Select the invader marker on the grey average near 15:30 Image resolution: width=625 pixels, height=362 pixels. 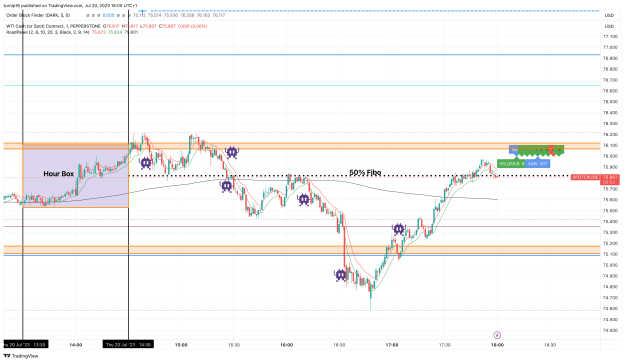(x=227, y=186)
